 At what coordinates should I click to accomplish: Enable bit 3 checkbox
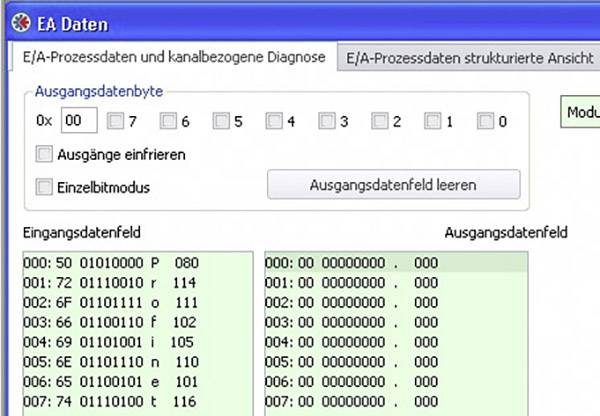(328, 122)
